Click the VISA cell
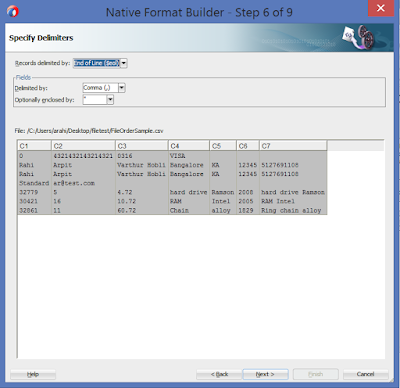Screen dimensions: 400x388 point(189,156)
